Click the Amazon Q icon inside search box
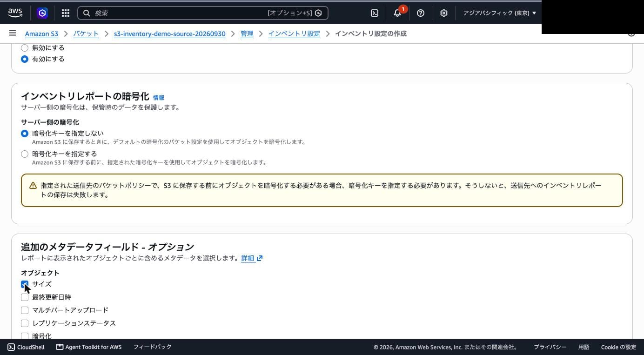 click(318, 13)
